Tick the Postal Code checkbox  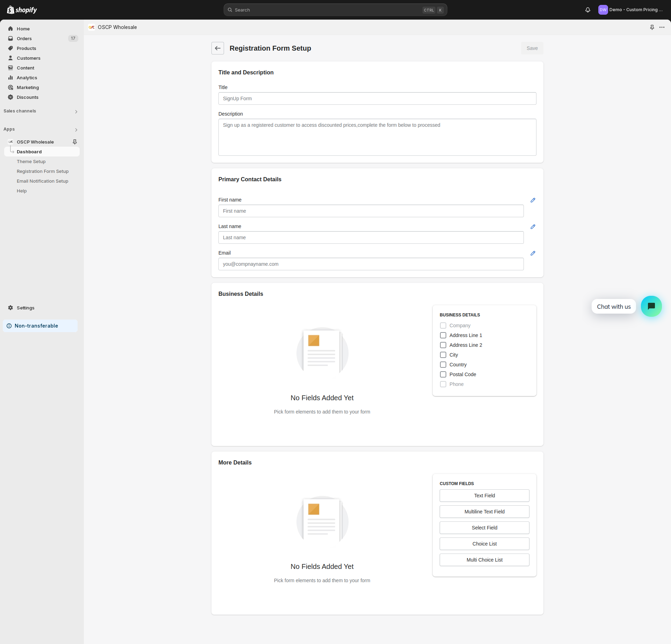click(443, 374)
